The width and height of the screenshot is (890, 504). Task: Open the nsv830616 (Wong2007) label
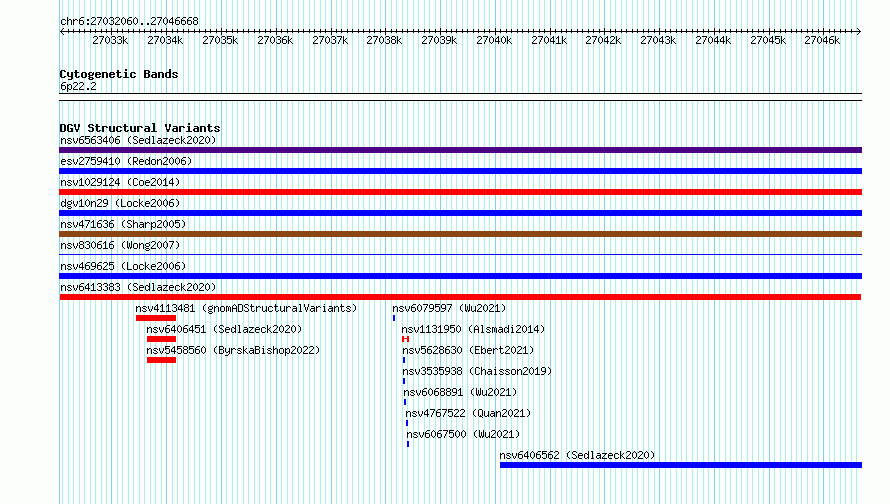click(120, 245)
